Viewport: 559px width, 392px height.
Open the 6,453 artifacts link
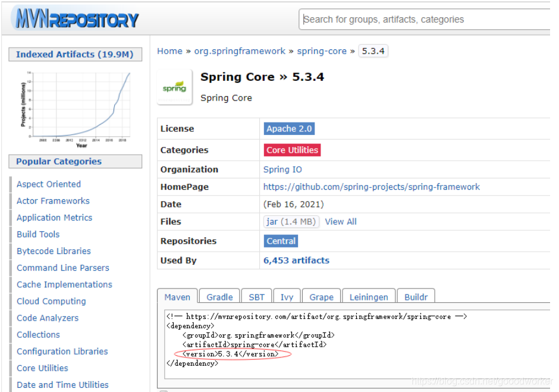click(296, 261)
